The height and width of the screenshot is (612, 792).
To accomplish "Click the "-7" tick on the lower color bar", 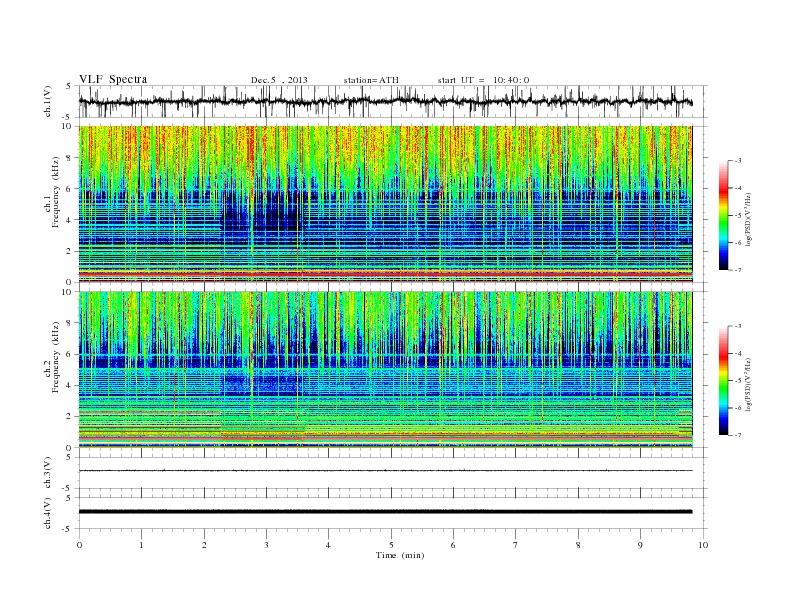I will (x=738, y=435).
